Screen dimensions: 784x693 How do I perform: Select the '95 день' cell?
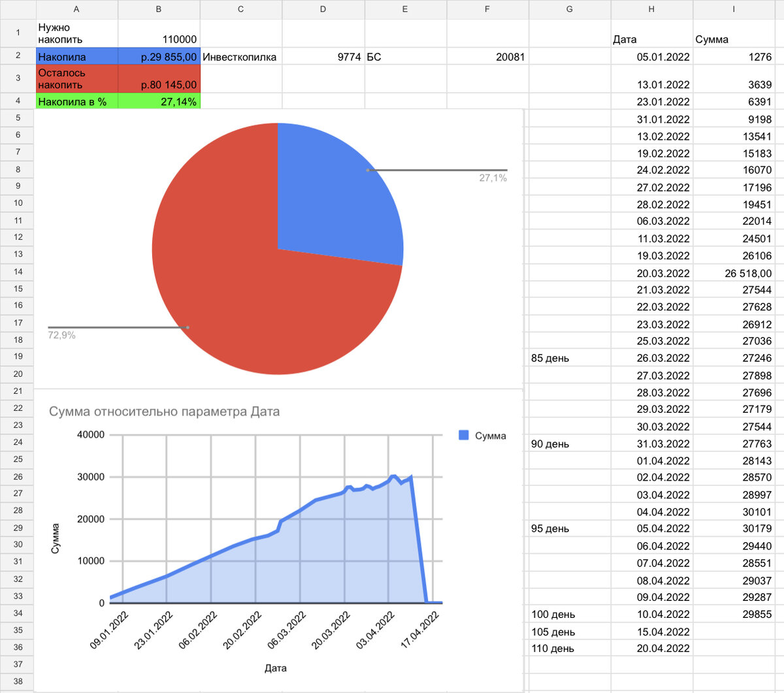click(570, 528)
